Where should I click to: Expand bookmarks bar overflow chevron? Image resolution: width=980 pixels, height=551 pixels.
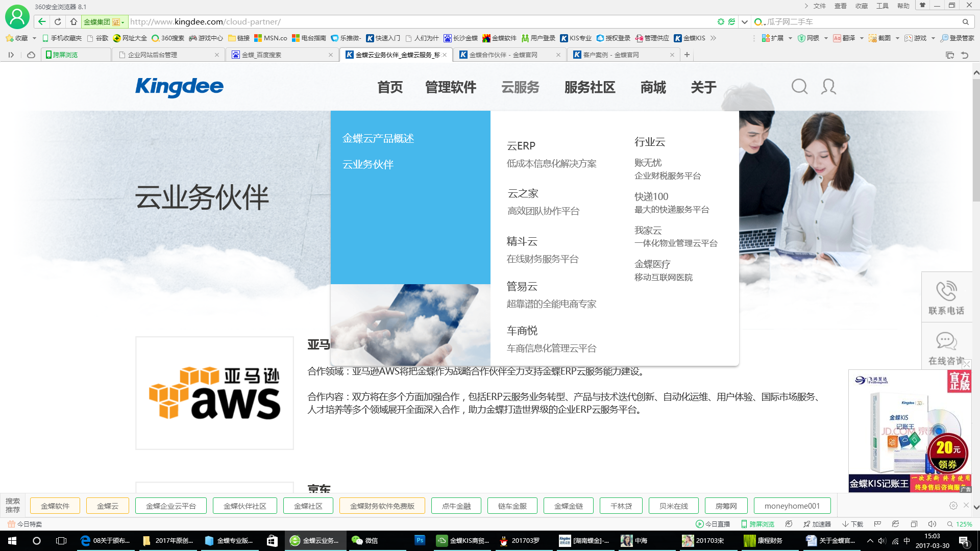click(713, 38)
